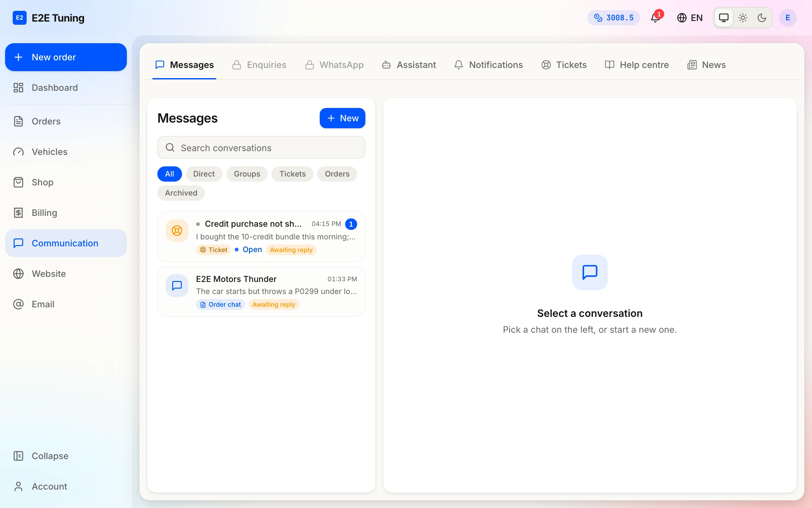This screenshot has width=812, height=508.
Task: Filter conversations by Tickets chip
Action: 292,174
